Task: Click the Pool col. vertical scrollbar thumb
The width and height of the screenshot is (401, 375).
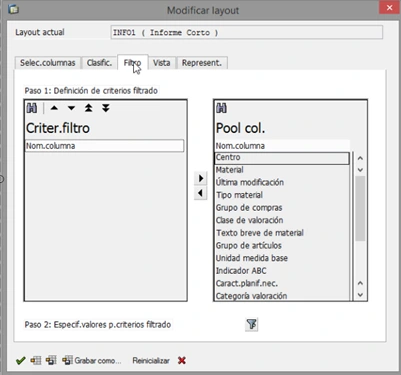Action: tap(360, 209)
